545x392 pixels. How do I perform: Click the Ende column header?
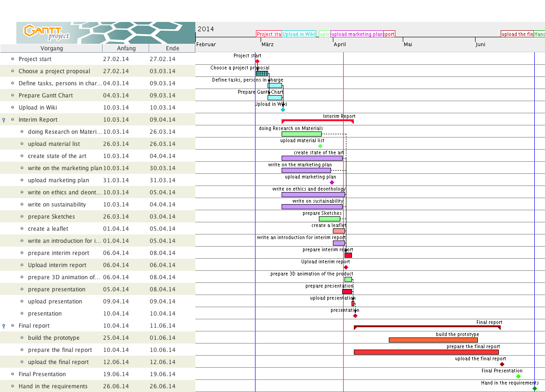click(172, 48)
